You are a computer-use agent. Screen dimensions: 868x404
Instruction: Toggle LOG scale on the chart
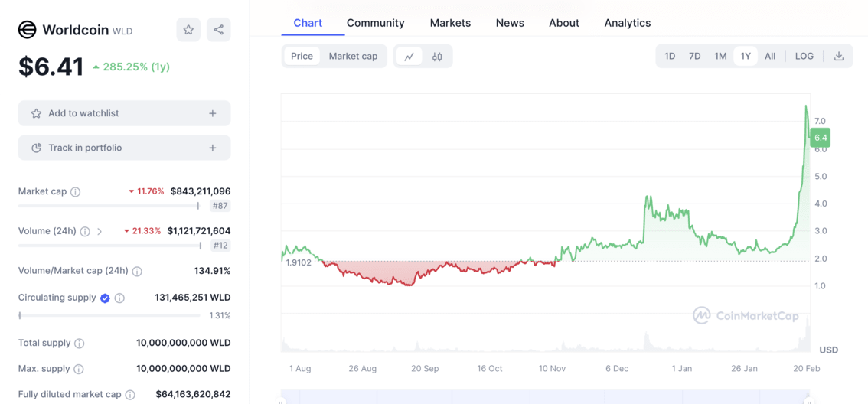point(804,56)
